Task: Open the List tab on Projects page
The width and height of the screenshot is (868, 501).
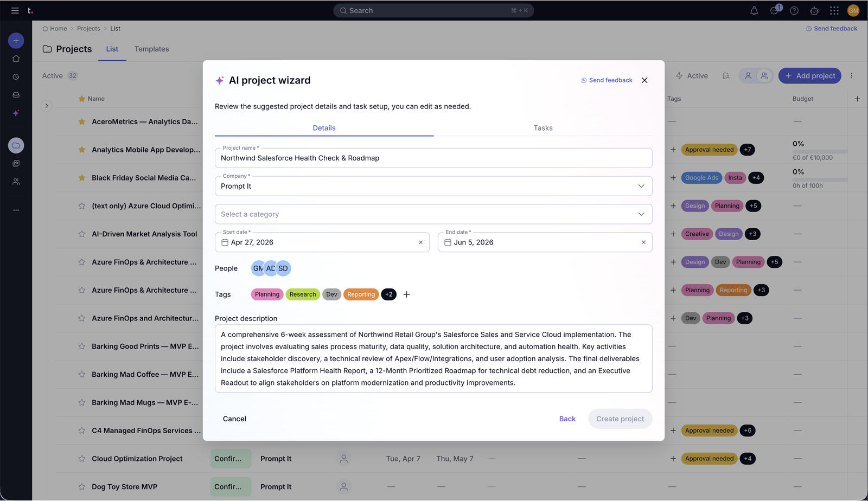Action: click(x=112, y=49)
